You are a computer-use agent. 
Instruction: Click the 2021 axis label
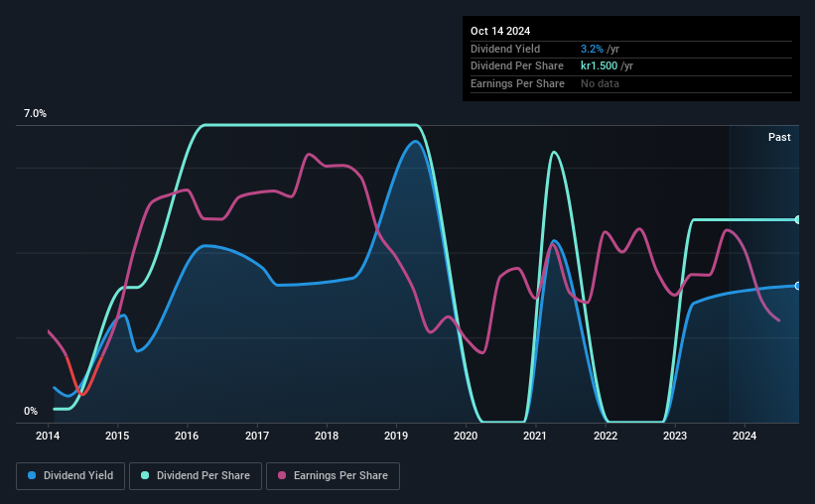[535, 436]
